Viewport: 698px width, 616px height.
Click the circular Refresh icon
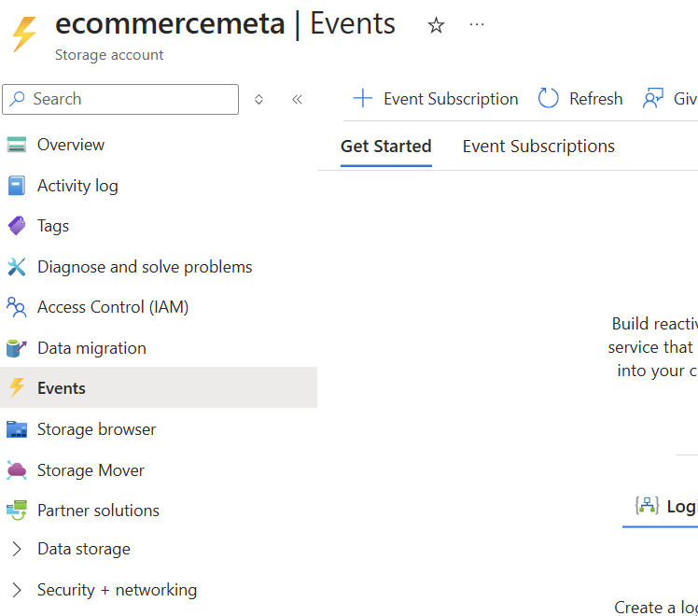tap(548, 98)
